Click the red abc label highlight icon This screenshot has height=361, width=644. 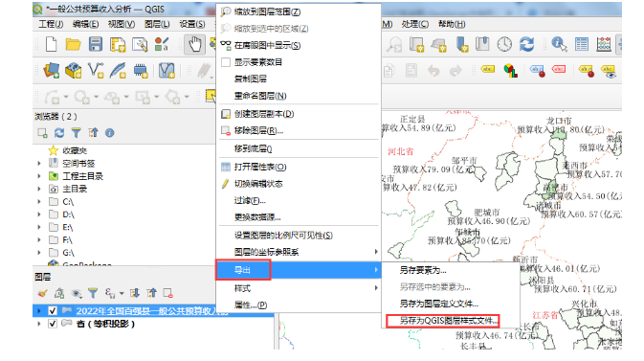(x=559, y=69)
